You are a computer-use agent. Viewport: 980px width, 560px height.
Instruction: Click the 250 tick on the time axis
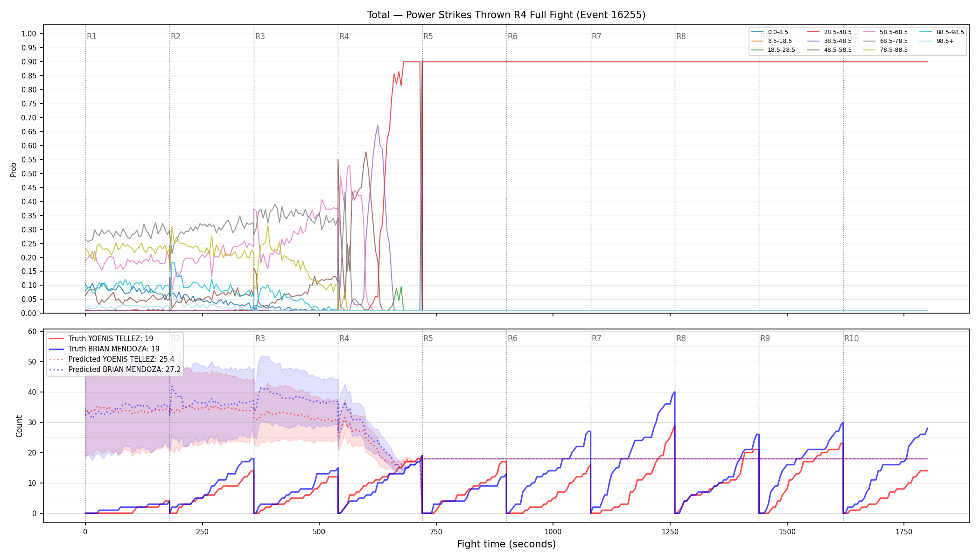click(202, 532)
